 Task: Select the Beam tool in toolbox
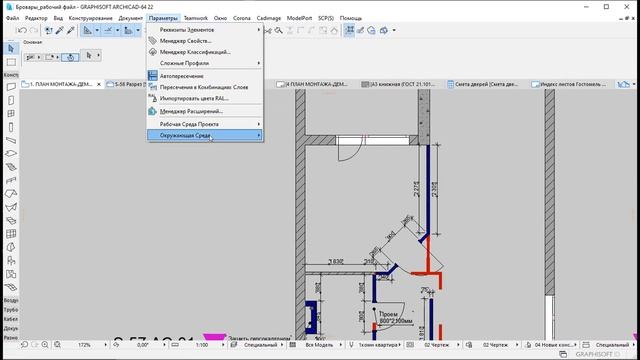pos(11,140)
